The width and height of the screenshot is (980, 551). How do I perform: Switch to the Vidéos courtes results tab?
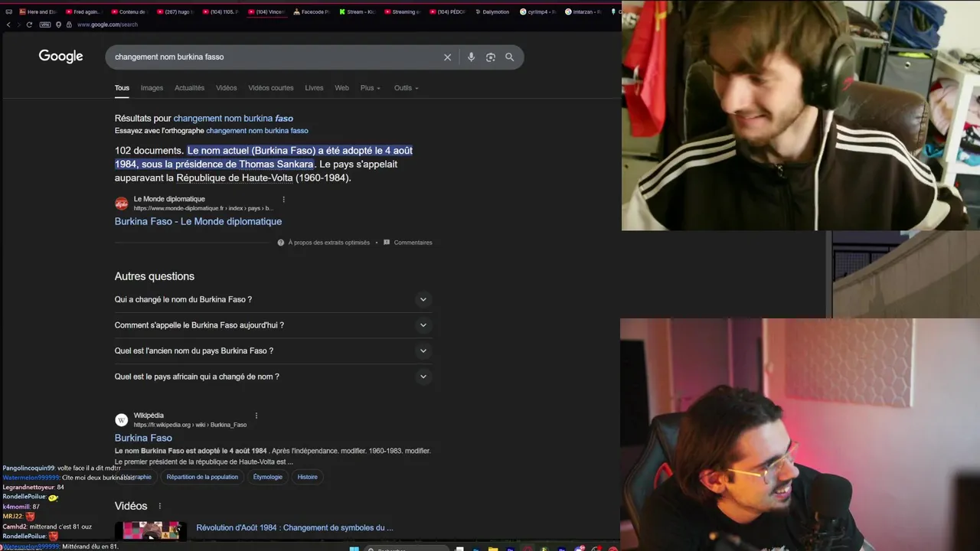(271, 88)
